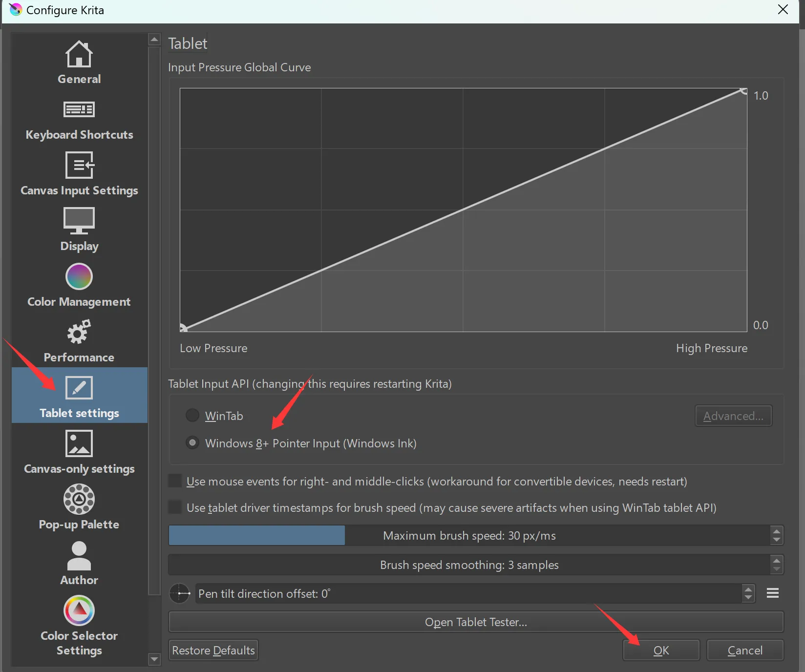
Task: Click the Cancel button
Action: (x=745, y=651)
